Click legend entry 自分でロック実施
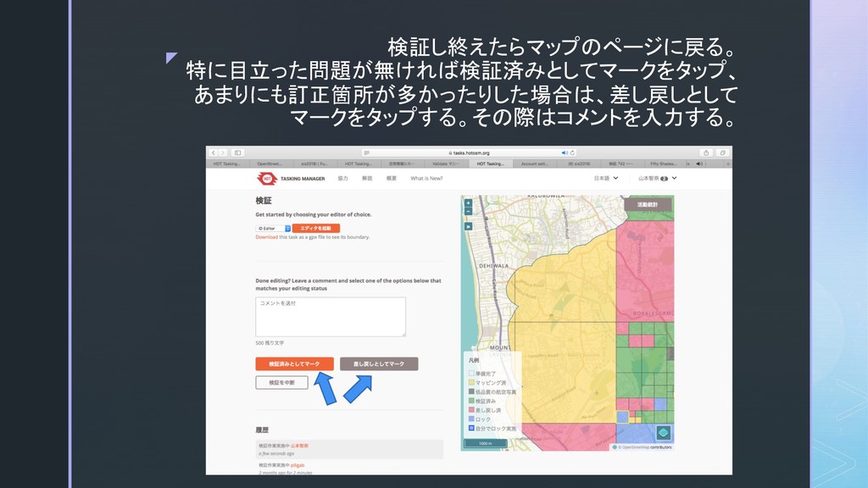The height and width of the screenshot is (488, 868). (492, 428)
